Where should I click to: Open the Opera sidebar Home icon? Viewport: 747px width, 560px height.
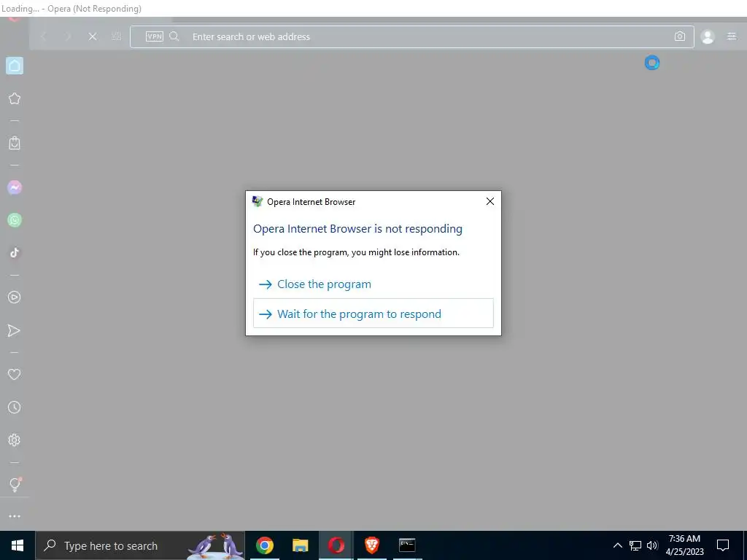tap(15, 66)
